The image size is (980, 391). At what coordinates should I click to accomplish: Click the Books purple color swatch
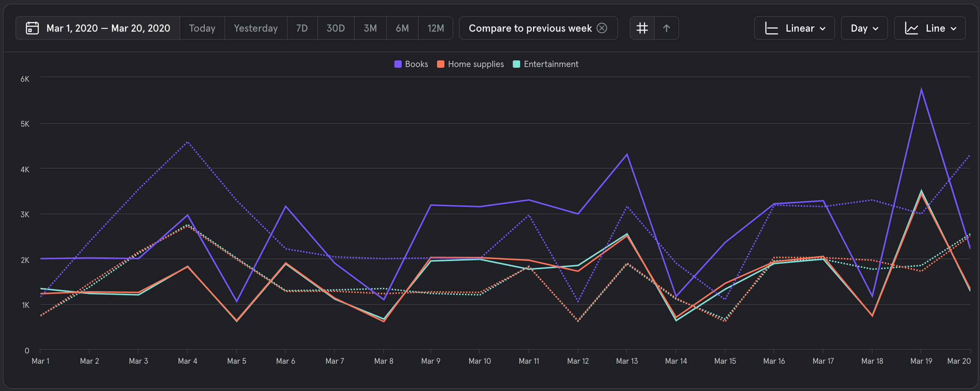tap(398, 64)
